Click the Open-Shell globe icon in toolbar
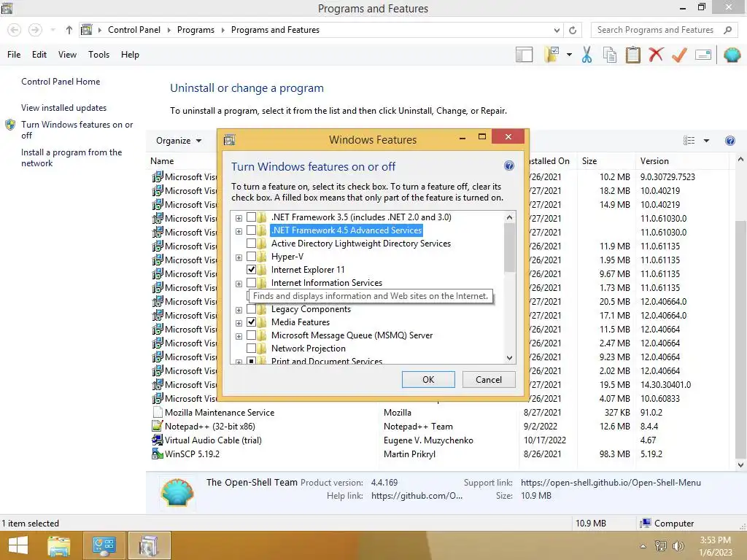The width and height of the screenshot is (747, 560). tap(732, 55)
